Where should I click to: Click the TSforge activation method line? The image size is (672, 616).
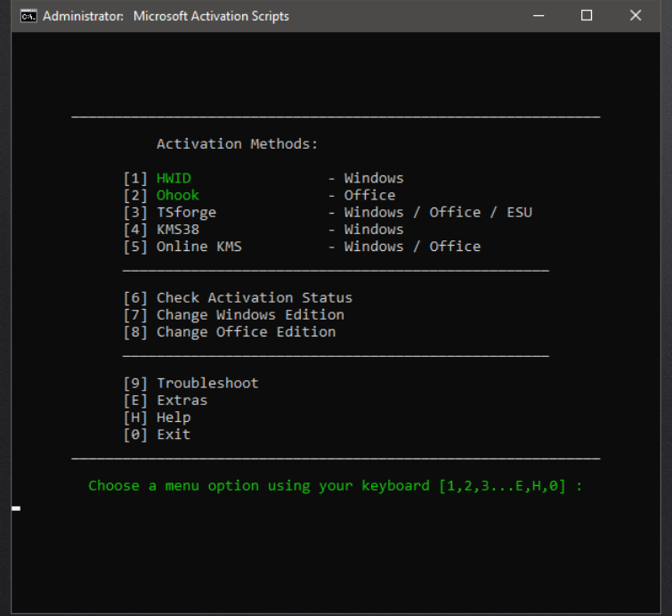tap(186, 212)
